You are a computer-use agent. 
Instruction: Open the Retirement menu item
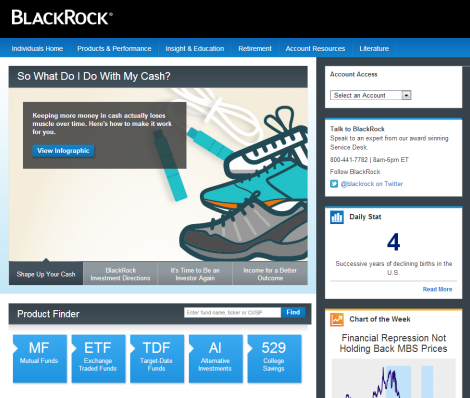click(x=255, y=49)
